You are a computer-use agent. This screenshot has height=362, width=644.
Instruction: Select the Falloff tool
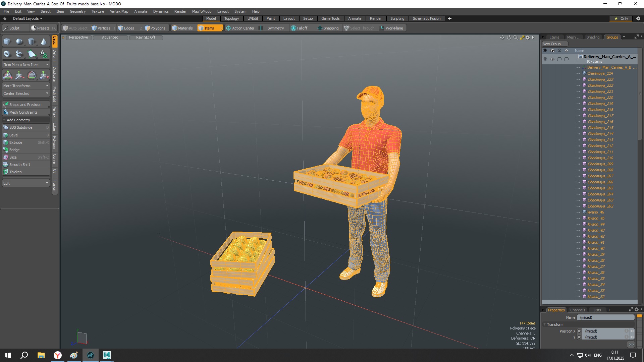300,28
